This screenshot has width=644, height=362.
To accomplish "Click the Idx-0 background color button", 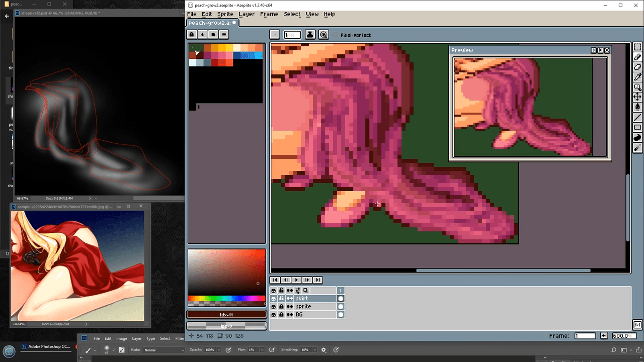I will tap(226, 326).
